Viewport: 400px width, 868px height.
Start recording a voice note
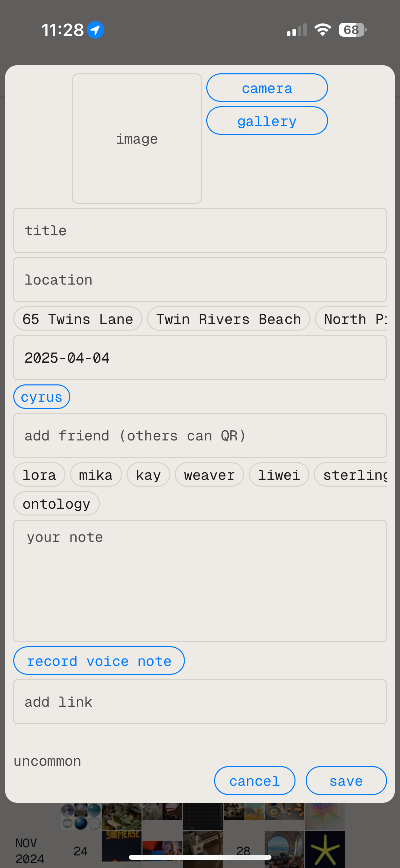(x=99, y=661)
